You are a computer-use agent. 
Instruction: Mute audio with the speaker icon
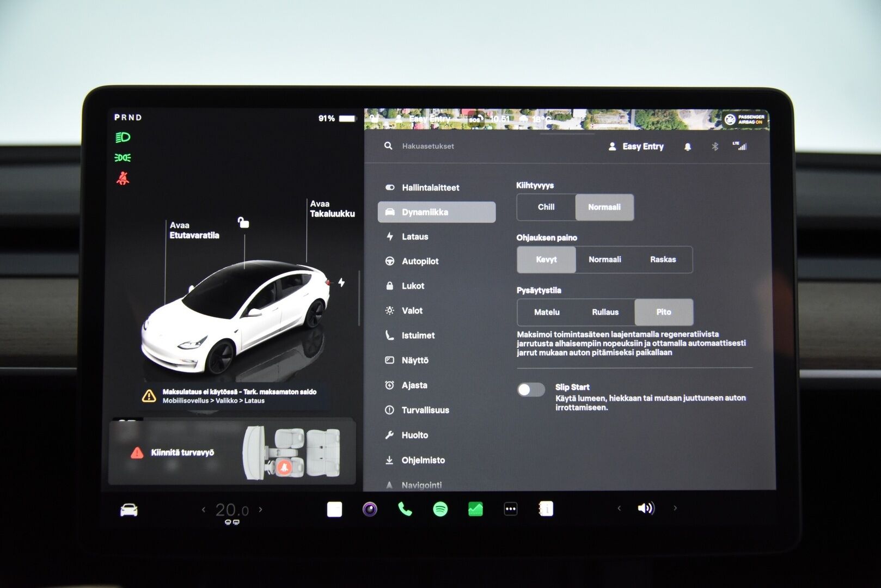tap(646, 508)
